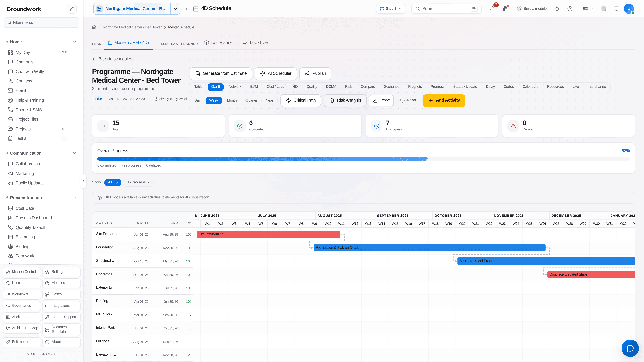The width and height of the screenshot is (644, 362).
Task: Click the BIM models cube icon
Action: pos(99,198)
